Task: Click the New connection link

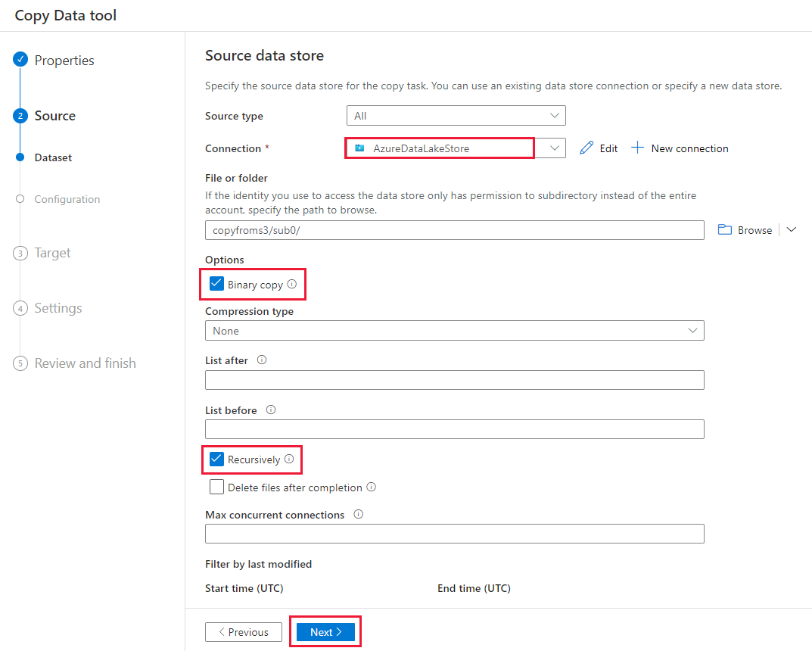Action: point(689,148)
